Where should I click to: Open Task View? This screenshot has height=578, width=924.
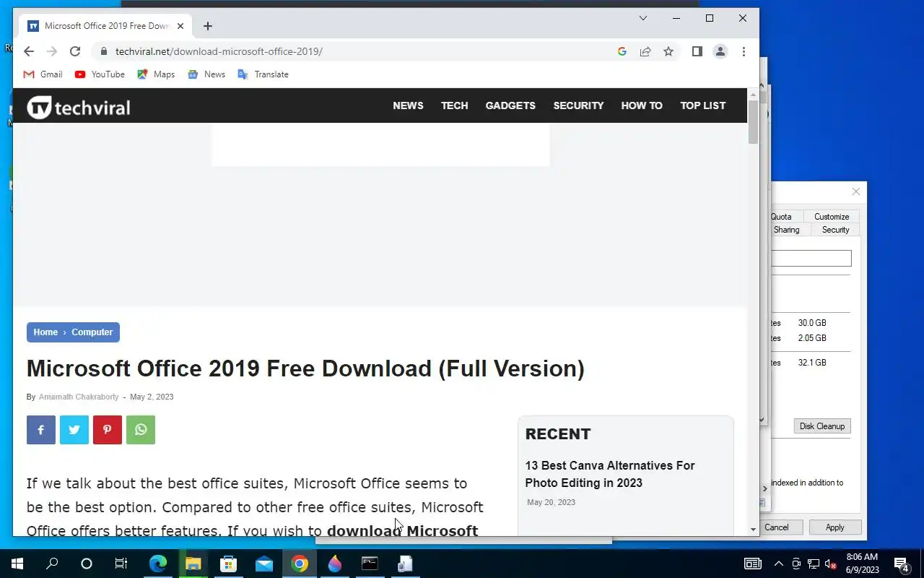(x=121, y=564)
